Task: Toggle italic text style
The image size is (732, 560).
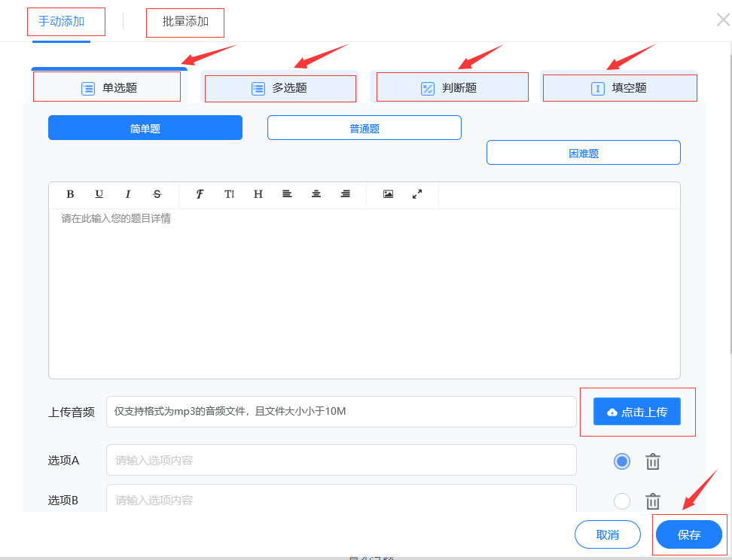Action: 128,194
